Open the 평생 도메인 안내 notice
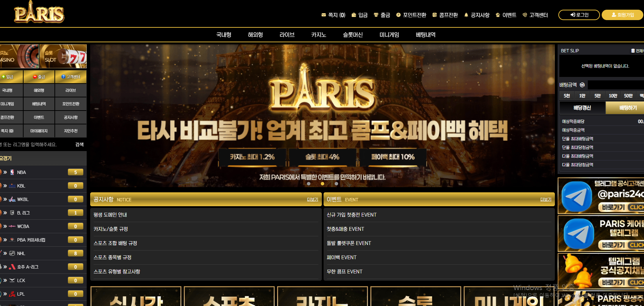Screen dimensions: 644x306 (x=110, y=215)
